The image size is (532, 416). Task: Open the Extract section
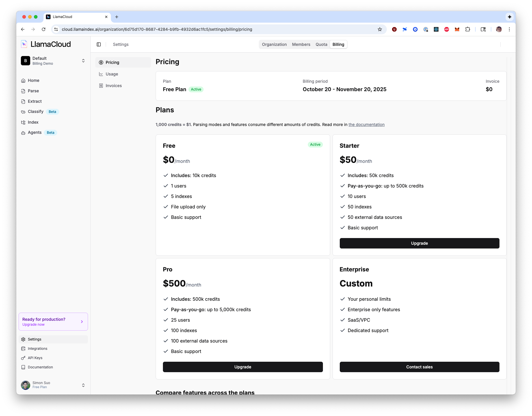point(35,101)
